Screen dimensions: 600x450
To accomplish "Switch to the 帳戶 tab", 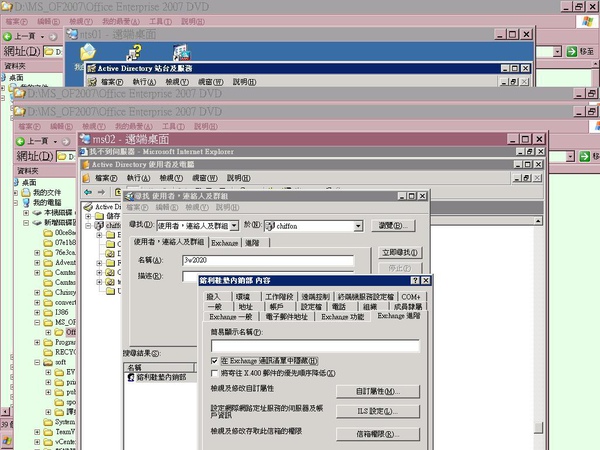I will click(x=277, y=307).
